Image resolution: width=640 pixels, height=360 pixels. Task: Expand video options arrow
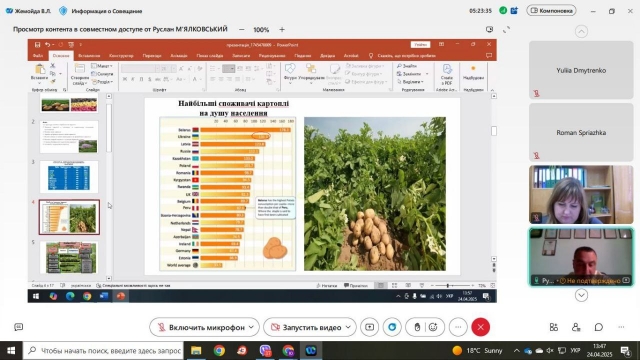click(x=348, y=327)
